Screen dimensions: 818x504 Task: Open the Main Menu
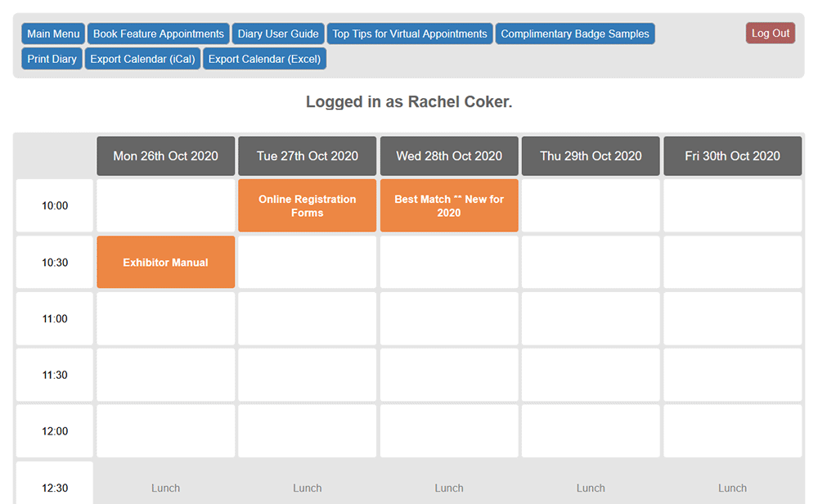coord(52,34)
